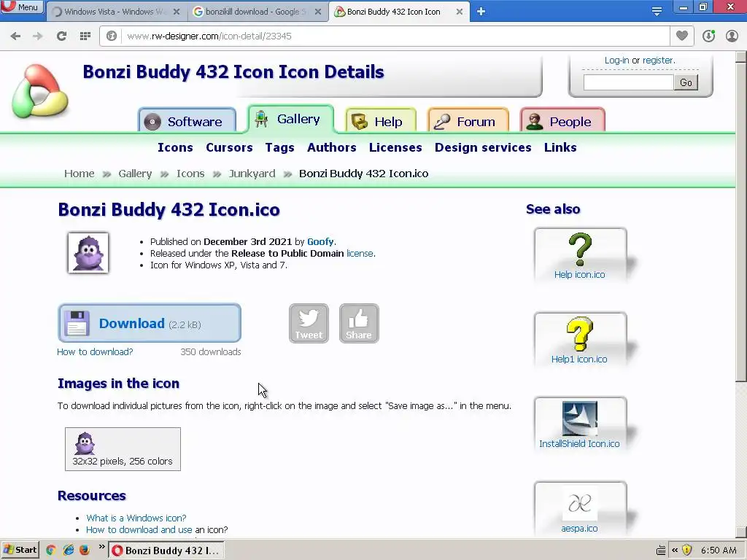Open What is a Windows icon? link
Viewport: 747px width, 560px height.
[x=136, y=518]
